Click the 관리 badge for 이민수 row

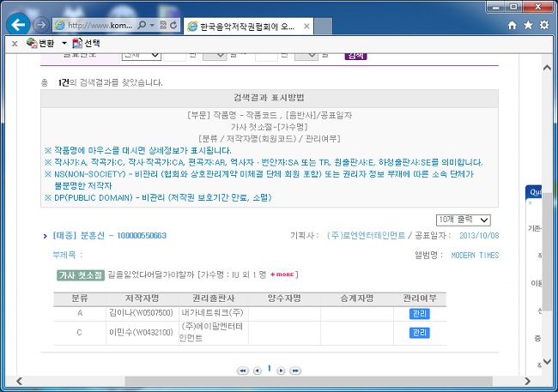pyautogui.click(x=419, y=333)
